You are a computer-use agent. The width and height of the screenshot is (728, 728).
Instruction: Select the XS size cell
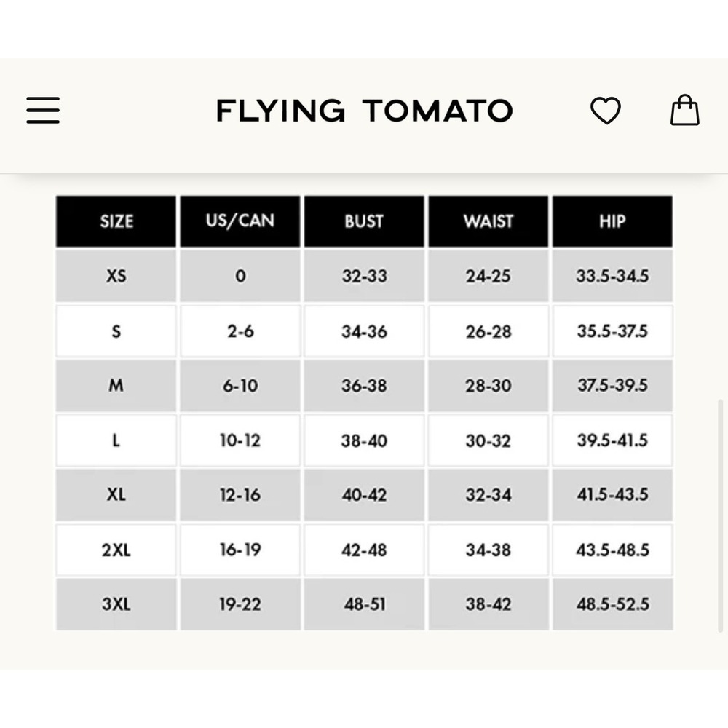[x=116, y=276]
